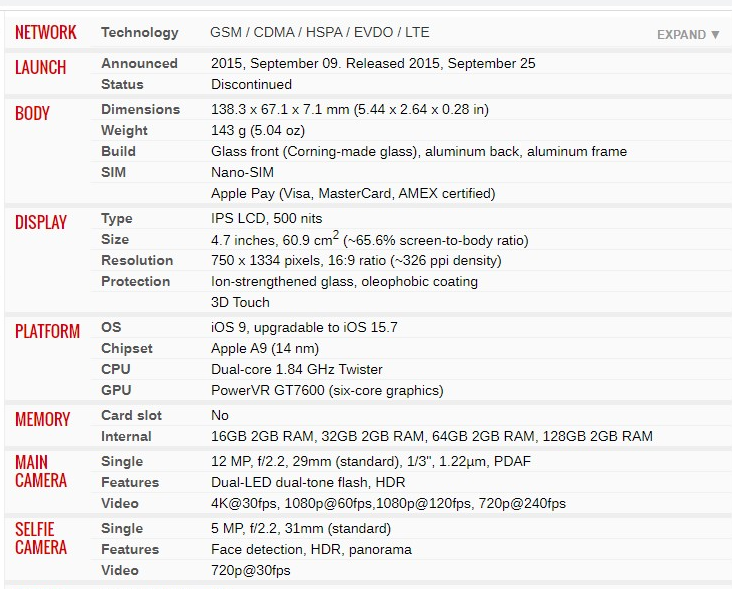Image resolution: width=732 pixels, height=589 pixels.
Task: Click the Card slot label under Memory
Action: click(x=131, y=415)
